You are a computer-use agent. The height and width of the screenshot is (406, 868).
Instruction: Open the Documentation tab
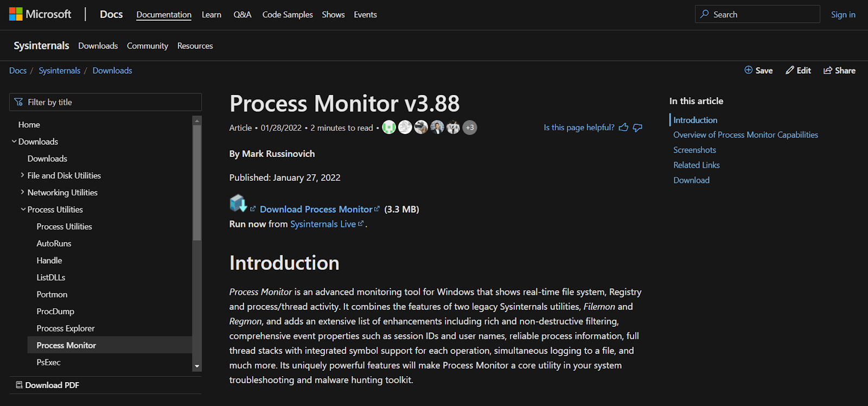click(x=164, y=15)
